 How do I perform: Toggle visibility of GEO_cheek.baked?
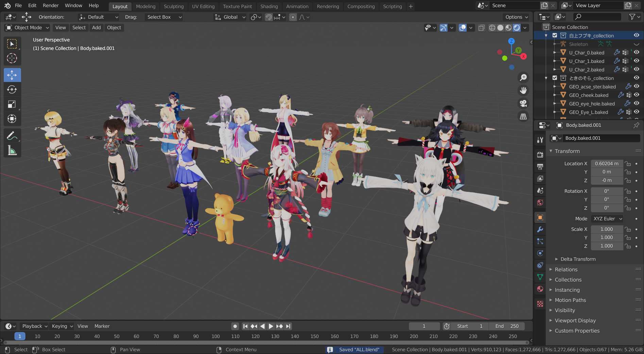pyautogui.click(x=637, y=95)
